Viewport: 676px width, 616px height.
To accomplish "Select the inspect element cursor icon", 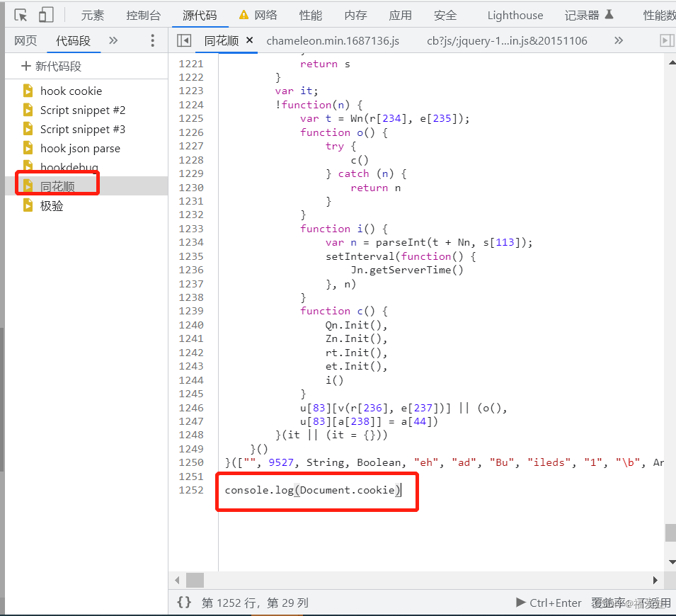I will click(x=21, y=14).
